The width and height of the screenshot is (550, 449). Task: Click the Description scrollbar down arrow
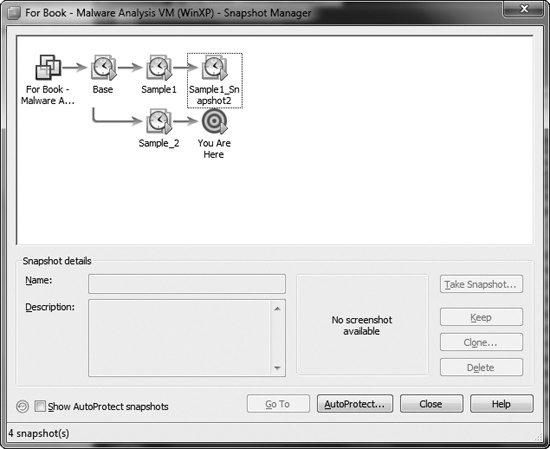tap(277, 368)
